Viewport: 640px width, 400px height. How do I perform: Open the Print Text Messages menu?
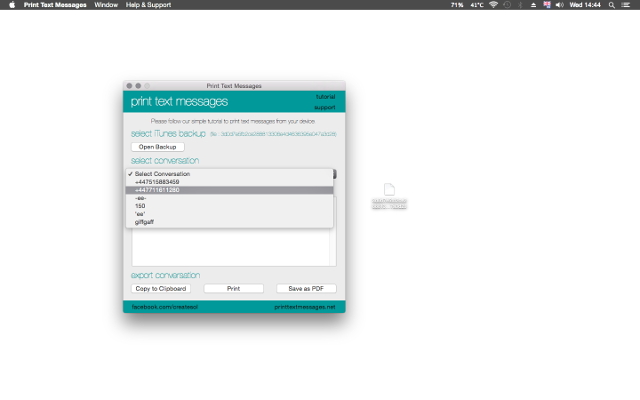(55, 5)
